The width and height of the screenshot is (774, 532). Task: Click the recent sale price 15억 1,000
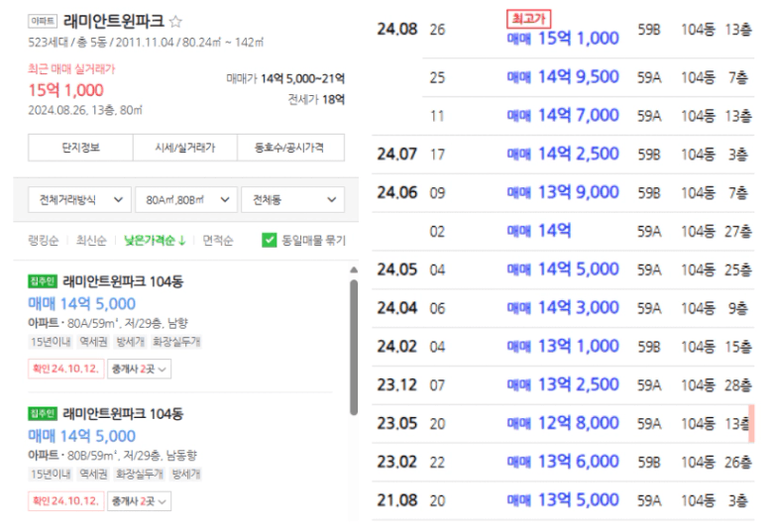(x=66, y=90)
